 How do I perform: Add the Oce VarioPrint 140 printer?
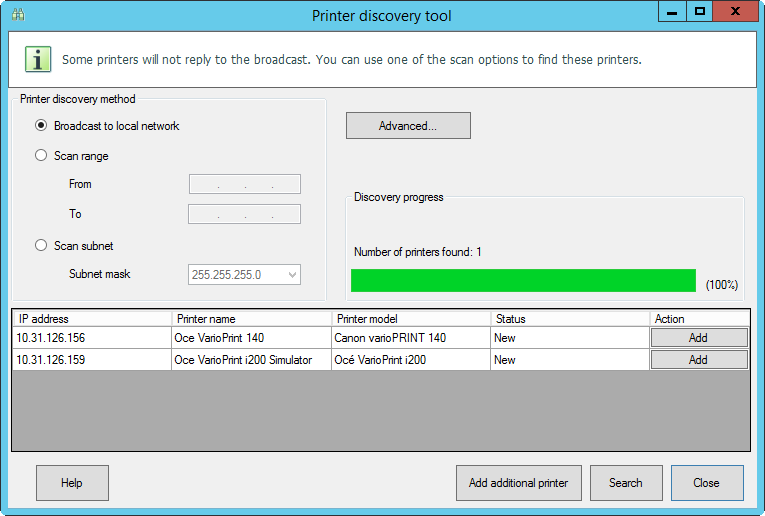[x=699, y=337]
